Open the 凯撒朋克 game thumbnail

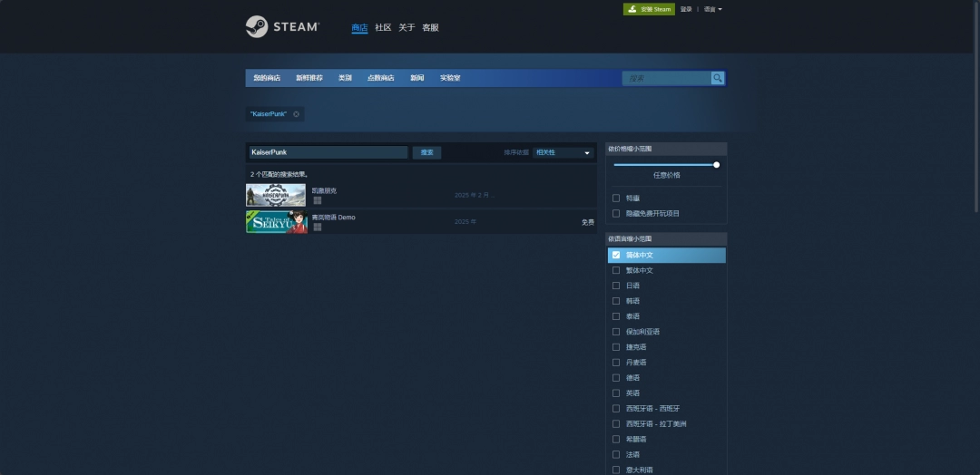276,195
